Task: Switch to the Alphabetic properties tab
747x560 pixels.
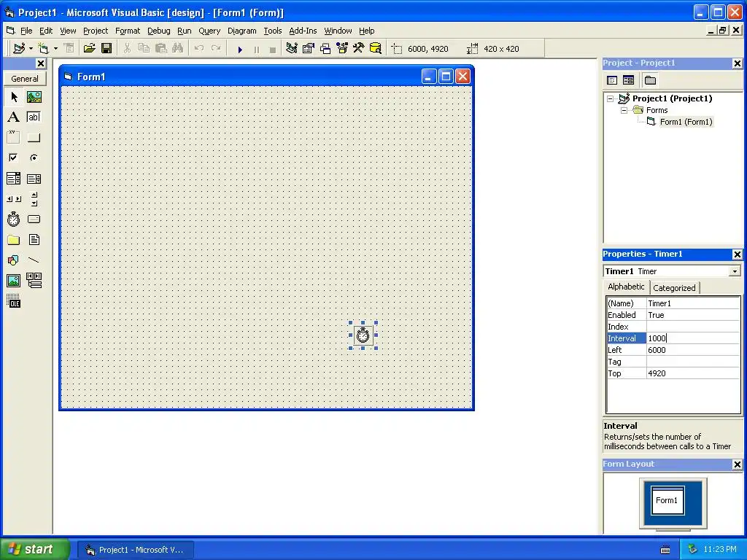Action: (626, 287)
